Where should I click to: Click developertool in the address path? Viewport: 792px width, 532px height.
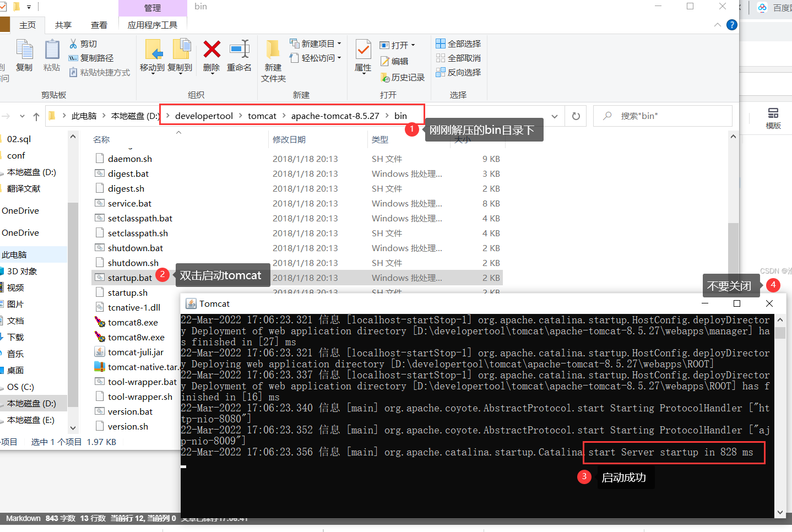point(204,116)
